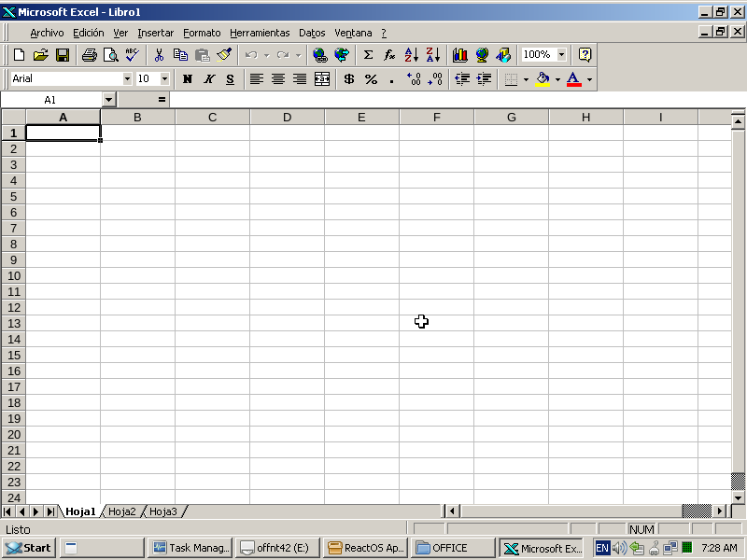747x560 pixels.
Task: Run the spelling checker
Action: 132,55
